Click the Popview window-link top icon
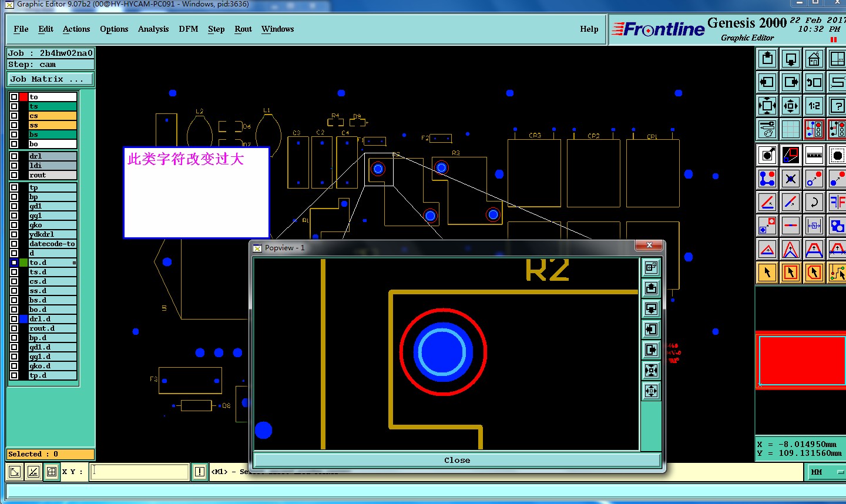This screenshot has width=846, height=504. tap(651, 268)
